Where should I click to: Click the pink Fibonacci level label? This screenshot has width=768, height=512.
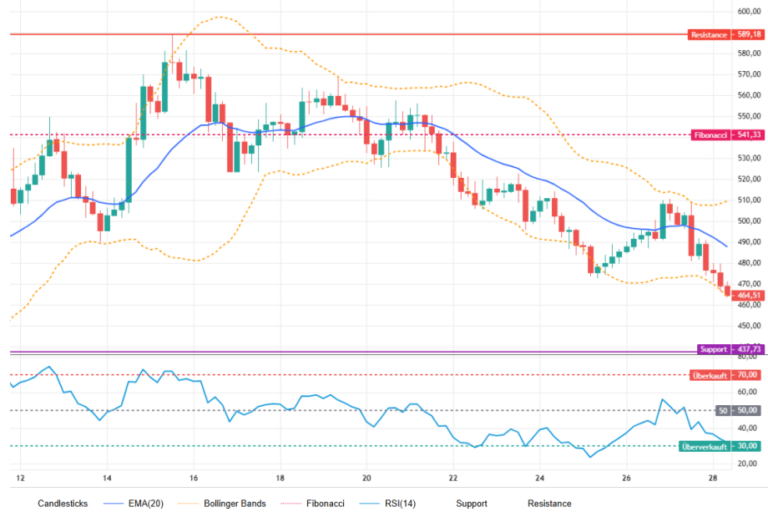click(x=710, y=135)
